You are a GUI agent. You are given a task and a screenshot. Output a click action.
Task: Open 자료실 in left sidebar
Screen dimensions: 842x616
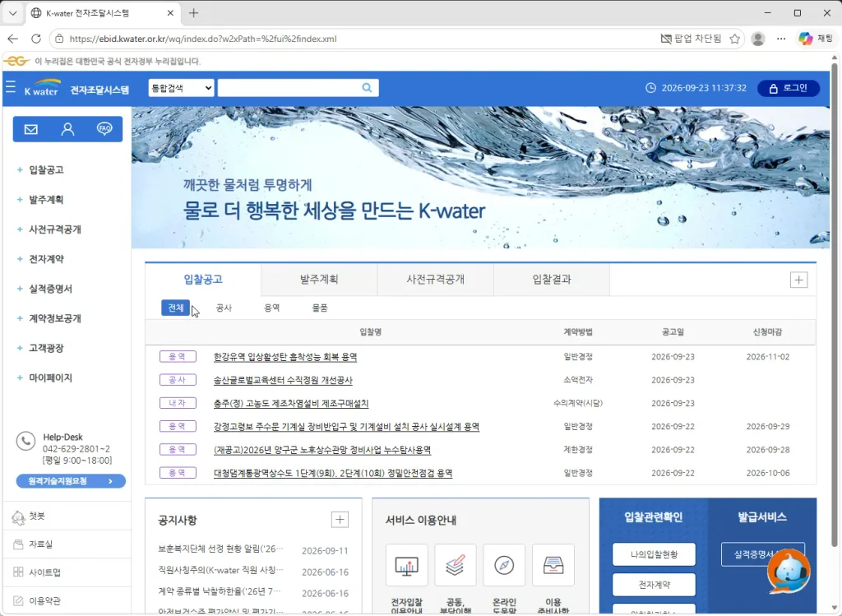pyautogui.click(x=41, y=544)
